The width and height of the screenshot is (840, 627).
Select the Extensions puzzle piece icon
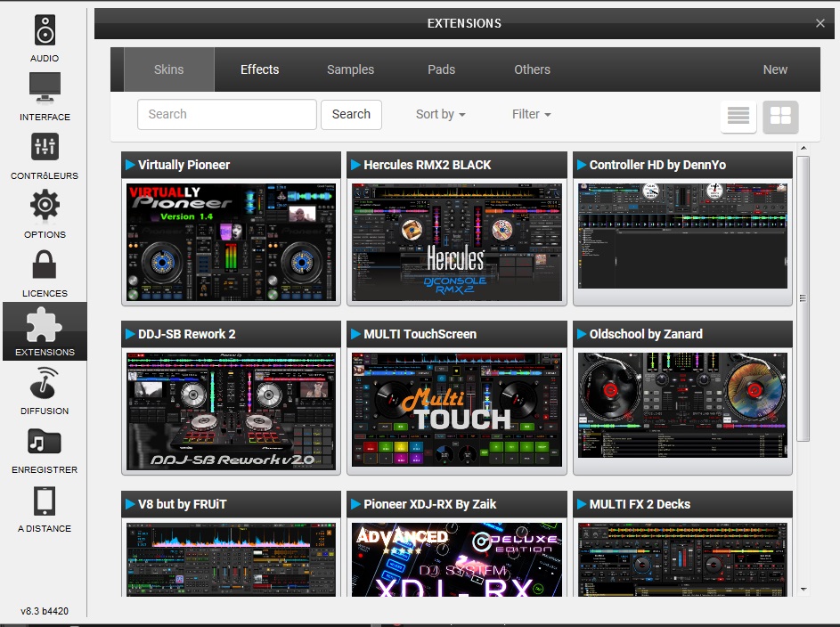[45, 324]
